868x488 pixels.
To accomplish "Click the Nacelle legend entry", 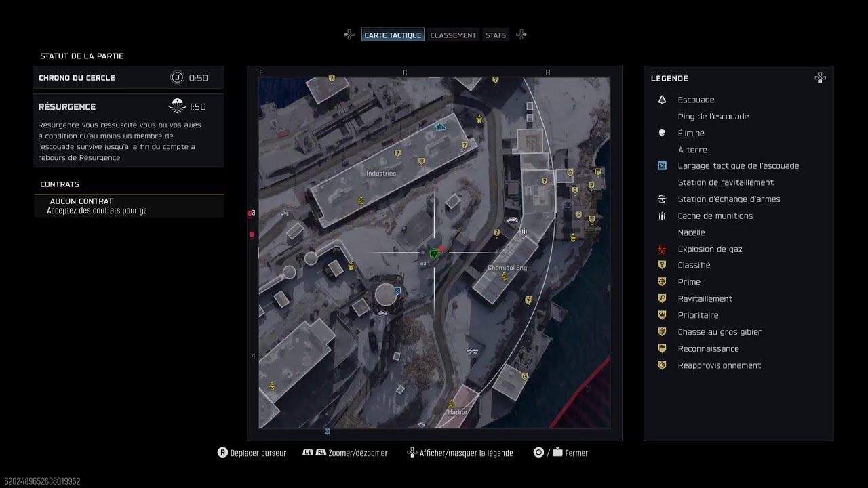I will click(x=692, y=232).
